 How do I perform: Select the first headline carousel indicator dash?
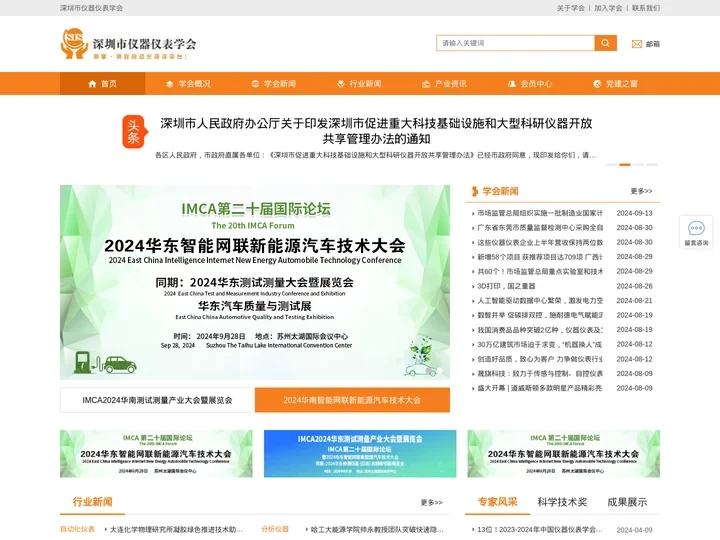click(612, 164)
